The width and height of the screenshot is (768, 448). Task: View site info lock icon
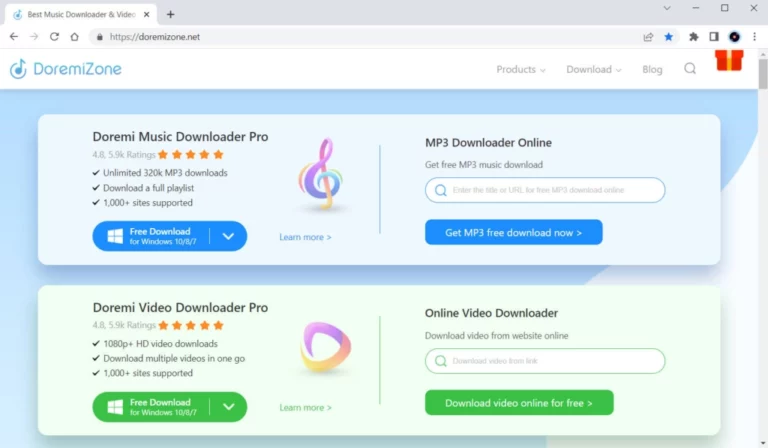tap(99, 37)
